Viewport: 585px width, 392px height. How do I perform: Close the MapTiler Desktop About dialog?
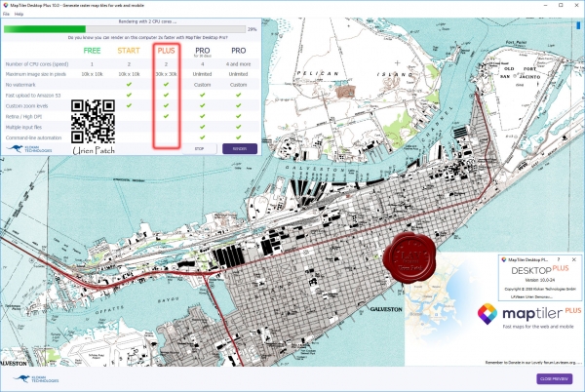point(574,259)
